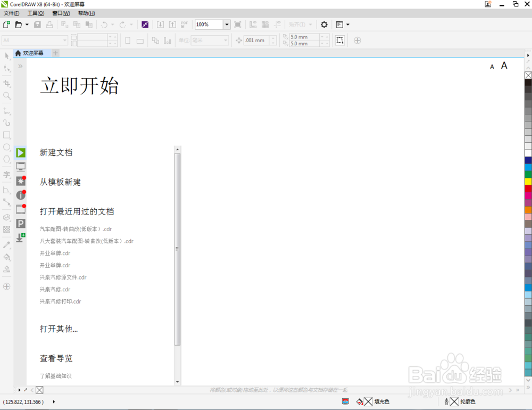Viewport: 532px width, 410px height.
Task: Open recent file 兴泰汽修.cdr
Action: click(x=55, y=290)
